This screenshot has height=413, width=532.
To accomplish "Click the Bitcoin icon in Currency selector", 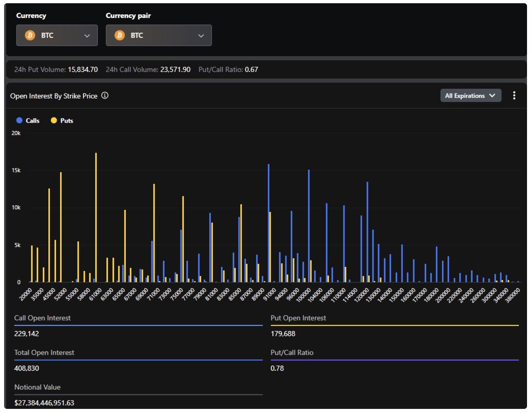I will point(30,35).
